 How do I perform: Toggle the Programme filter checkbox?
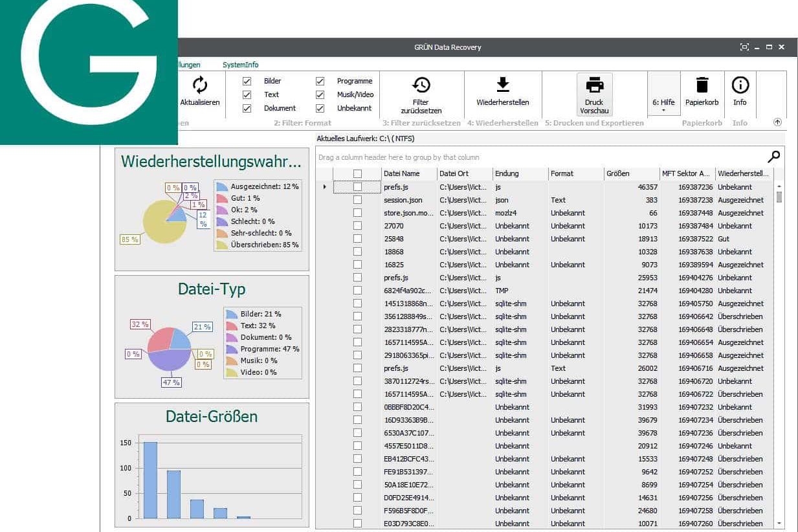click(x=320, y=81)
